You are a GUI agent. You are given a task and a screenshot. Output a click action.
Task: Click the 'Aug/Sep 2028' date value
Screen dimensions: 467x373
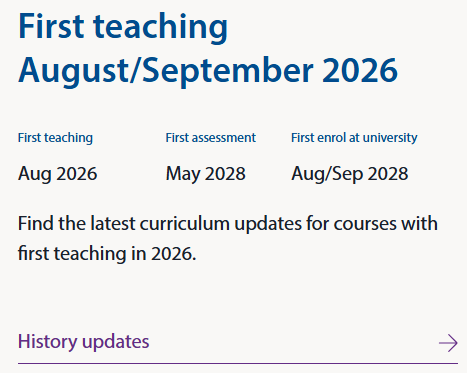(x=350, y=174)
